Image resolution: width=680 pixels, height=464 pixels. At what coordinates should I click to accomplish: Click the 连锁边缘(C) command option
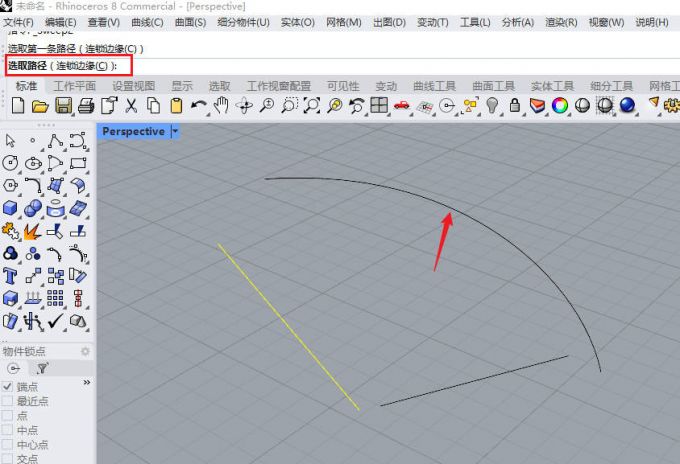pos(82,65)
